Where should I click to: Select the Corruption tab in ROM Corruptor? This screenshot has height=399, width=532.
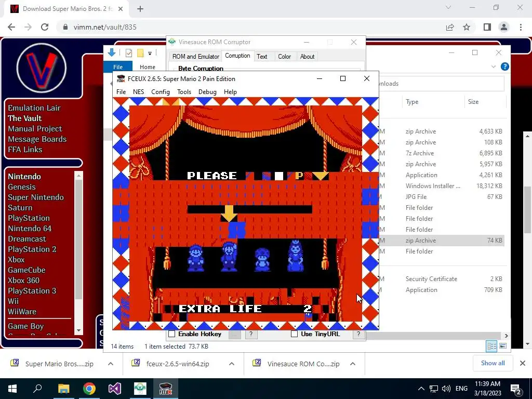pos(237,56)
